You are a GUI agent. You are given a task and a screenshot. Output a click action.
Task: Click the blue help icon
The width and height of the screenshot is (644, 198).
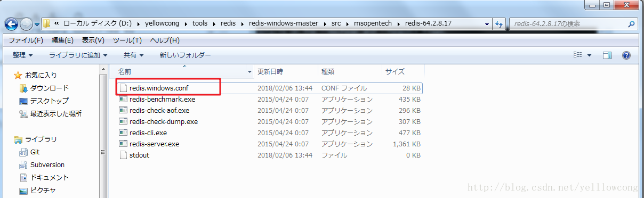pos(626,55)
